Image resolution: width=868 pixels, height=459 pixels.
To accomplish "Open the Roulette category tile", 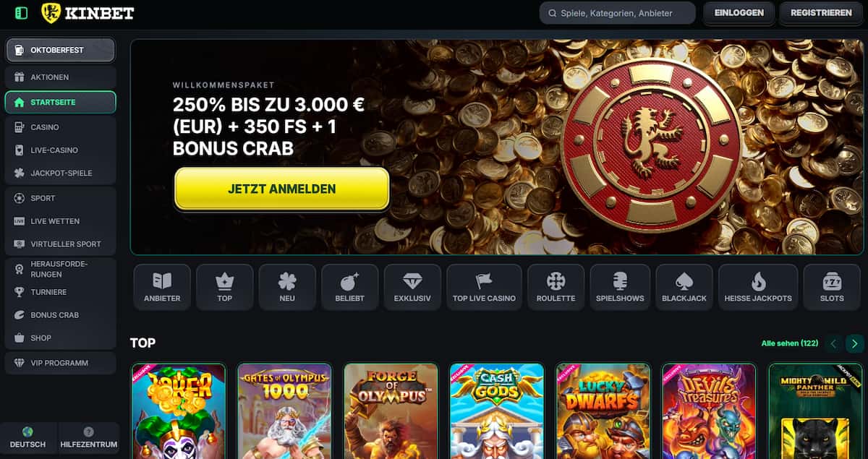I will [556, 287].
